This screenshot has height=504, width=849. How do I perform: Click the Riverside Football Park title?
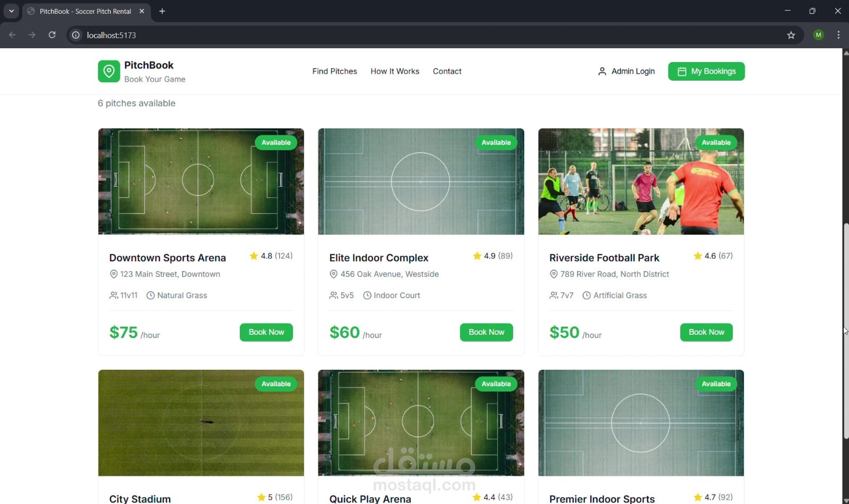coord(604,258)
